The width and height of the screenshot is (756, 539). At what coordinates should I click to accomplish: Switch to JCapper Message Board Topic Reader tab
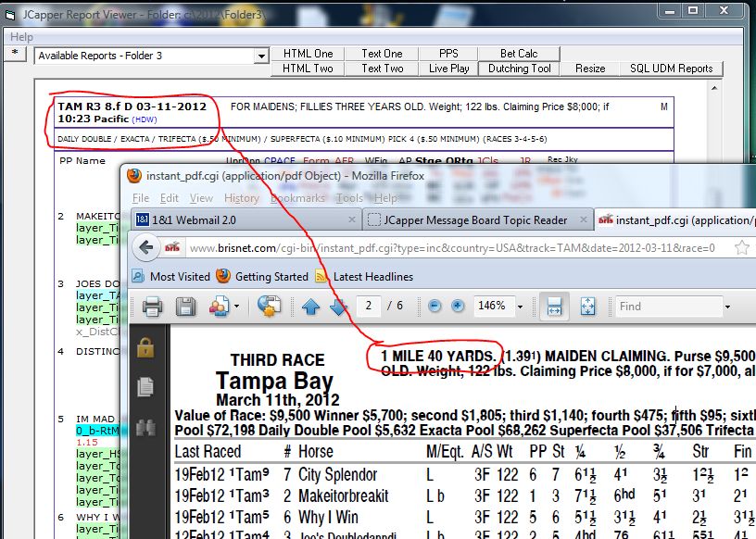coord(477,219)
